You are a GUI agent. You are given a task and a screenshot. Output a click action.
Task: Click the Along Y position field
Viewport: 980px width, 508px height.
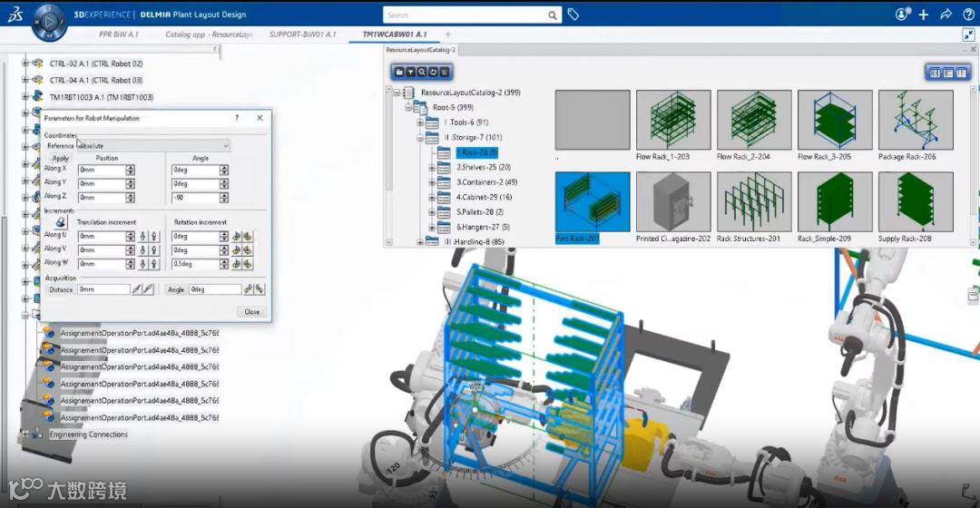(x=102, y=184)
